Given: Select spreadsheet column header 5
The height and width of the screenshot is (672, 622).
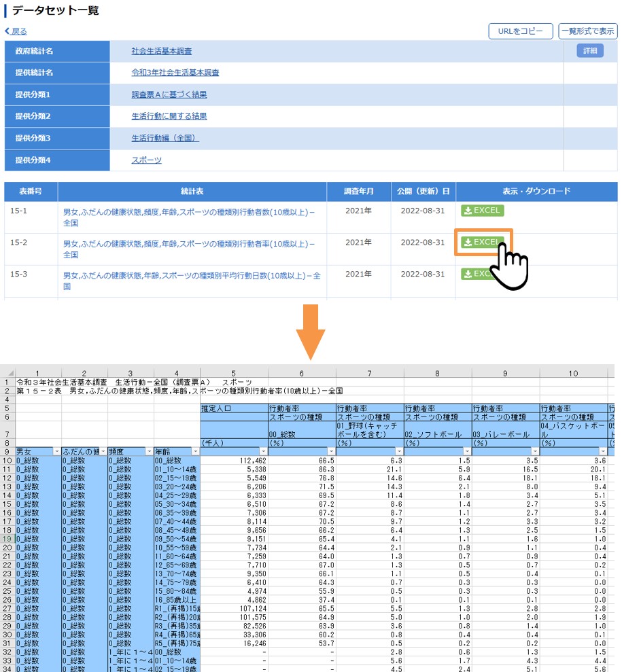Looking at the screenshot, I should pos(234,373).
